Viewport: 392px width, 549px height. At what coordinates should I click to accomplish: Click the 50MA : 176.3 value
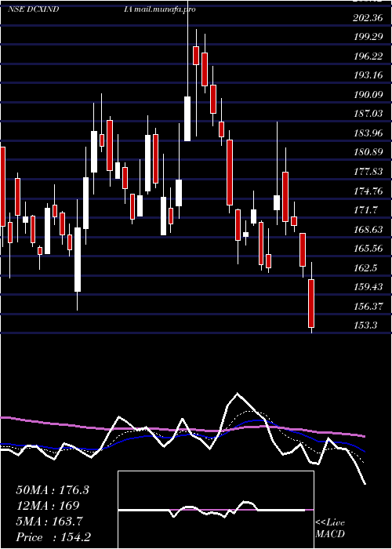pyautogui.click(x=53, y=490)
